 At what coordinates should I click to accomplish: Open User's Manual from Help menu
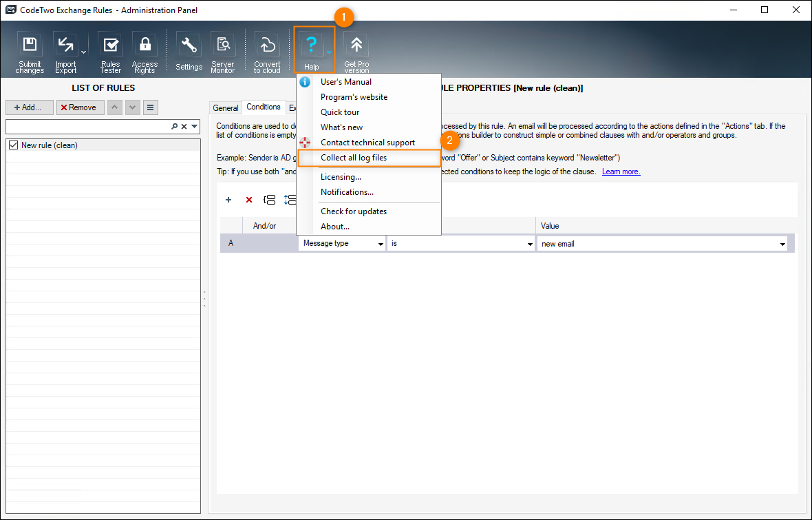(x=346, y=82)
